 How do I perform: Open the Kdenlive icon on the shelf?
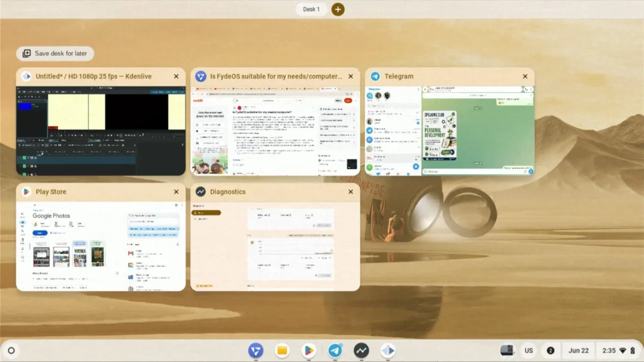point(387,351)
